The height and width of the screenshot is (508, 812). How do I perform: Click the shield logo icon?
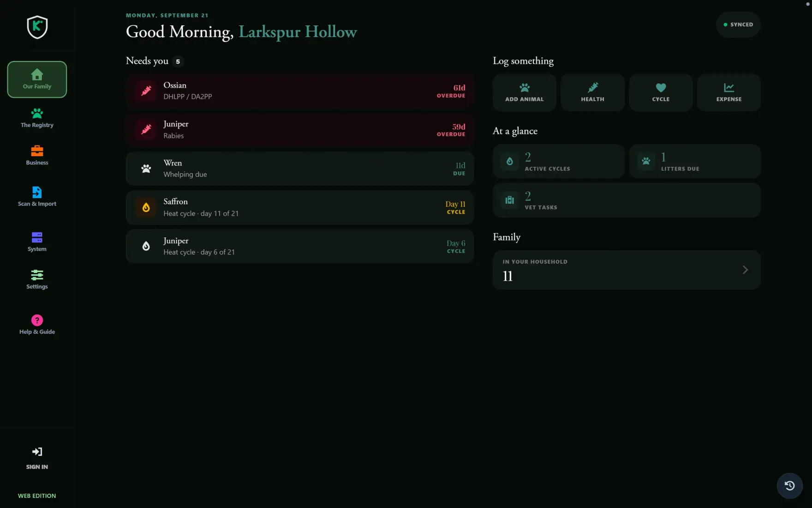tap(37, 27)
